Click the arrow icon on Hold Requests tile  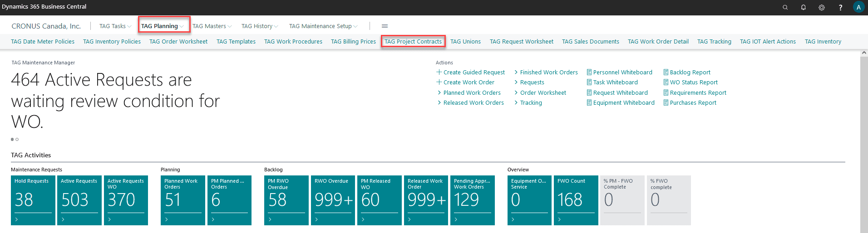click(17, 219)
